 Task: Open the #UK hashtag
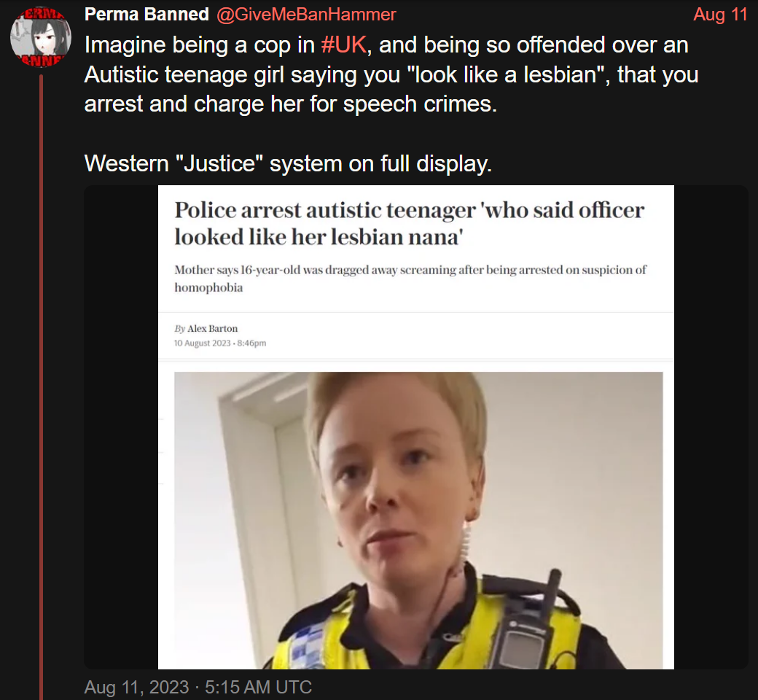click(344, 45)
